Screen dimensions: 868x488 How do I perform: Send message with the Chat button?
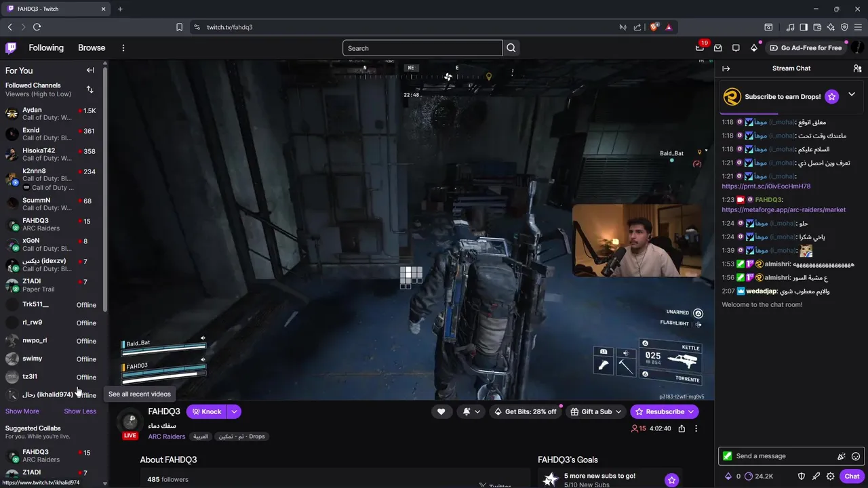pos(852,476)
